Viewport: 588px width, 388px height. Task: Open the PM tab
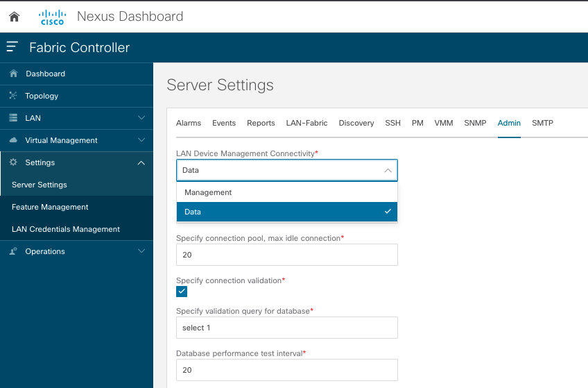click(417, 123)
